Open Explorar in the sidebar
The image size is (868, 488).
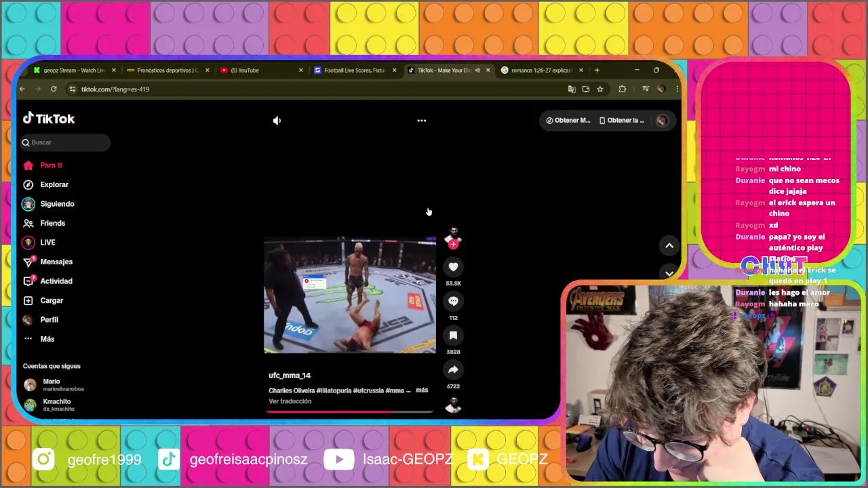tap(54, 184)
